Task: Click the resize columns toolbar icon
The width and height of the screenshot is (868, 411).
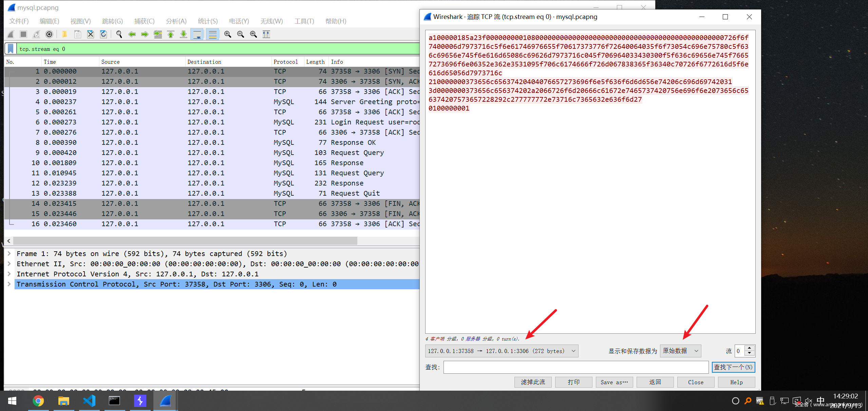Action: pyautogui.click(x=266, y=34)
